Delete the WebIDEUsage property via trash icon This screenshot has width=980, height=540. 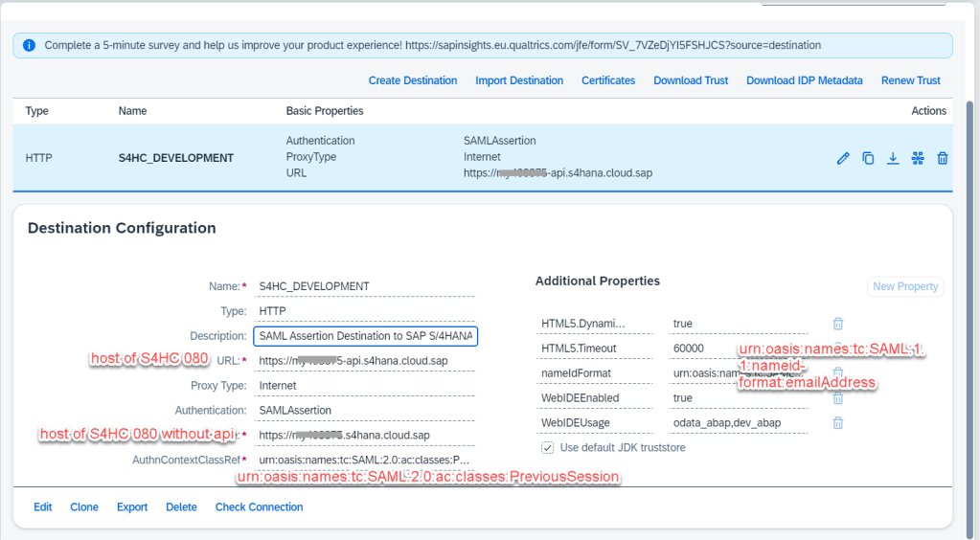click(838, 422)
